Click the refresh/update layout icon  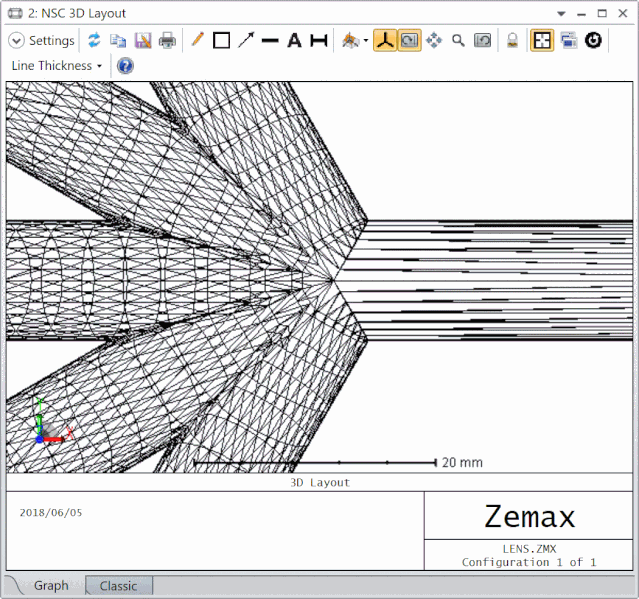tap(94, 40)
